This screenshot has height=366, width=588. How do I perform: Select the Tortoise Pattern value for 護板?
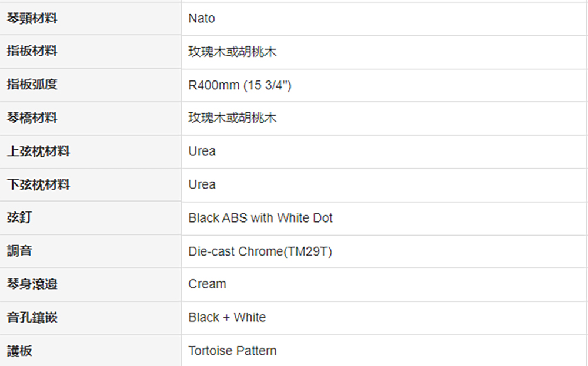[232, 351]
